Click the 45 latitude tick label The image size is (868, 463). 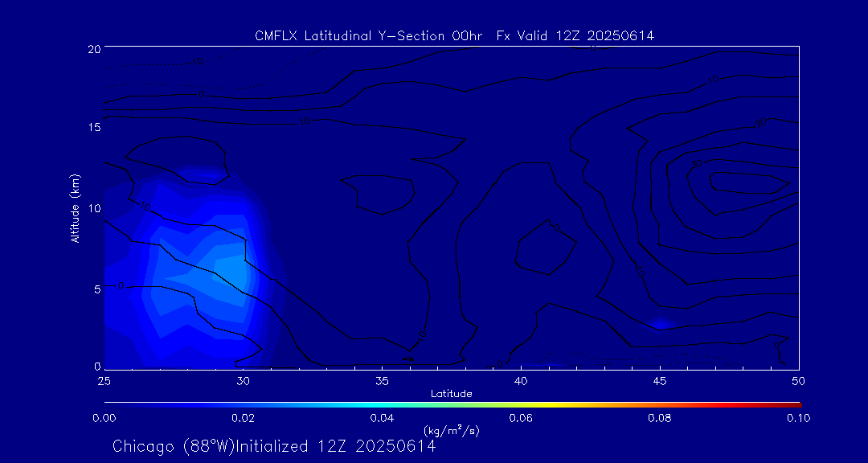[x=660, y=380]
